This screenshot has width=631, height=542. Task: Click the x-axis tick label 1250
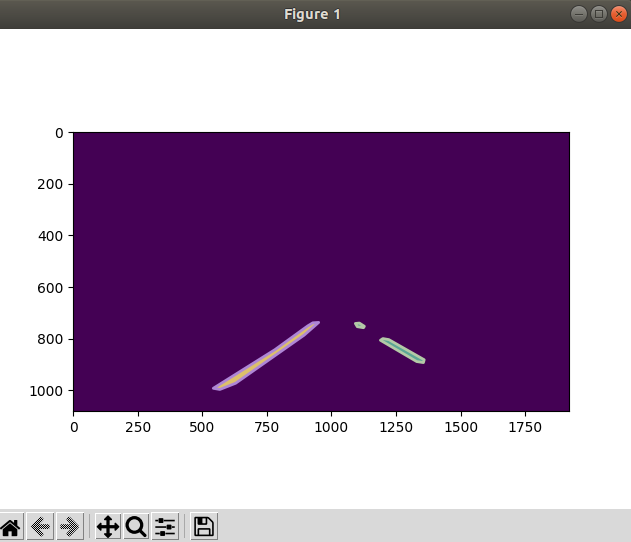coord(396,427)
